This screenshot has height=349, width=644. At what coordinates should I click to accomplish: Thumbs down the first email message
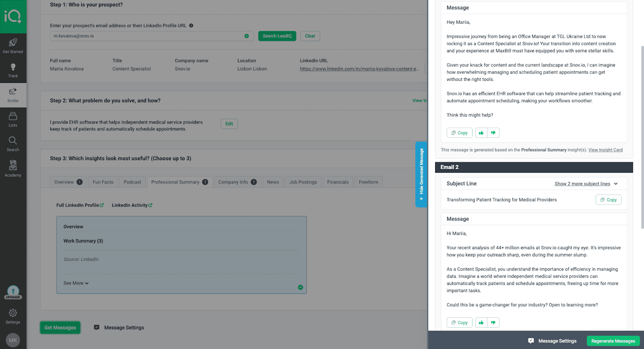[493, 133]
